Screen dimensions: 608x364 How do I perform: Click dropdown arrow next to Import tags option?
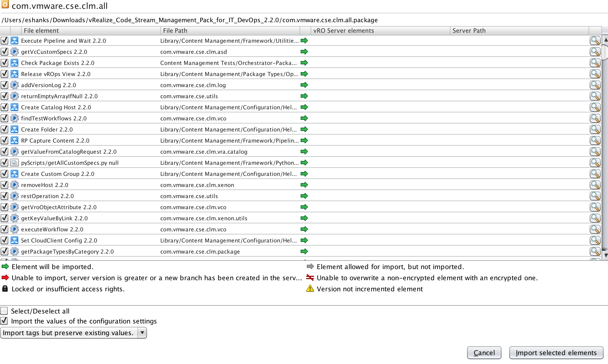click(142, 333)
